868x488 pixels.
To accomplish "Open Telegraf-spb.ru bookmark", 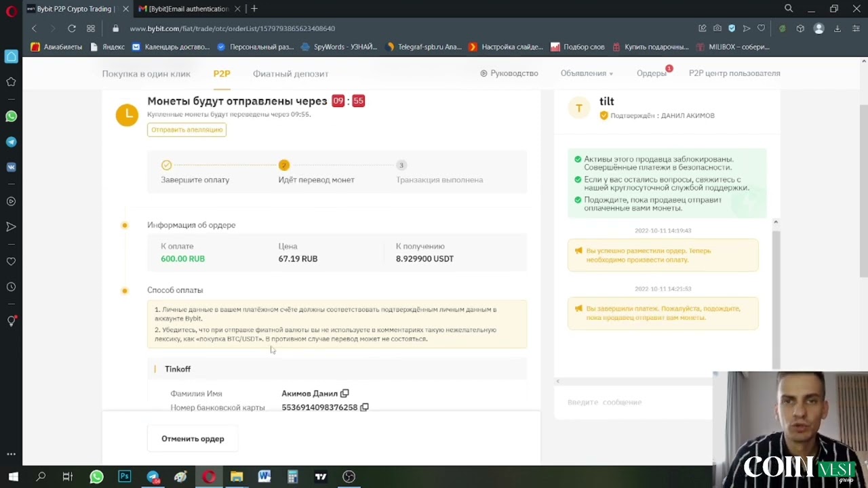I will click(423, 47).
